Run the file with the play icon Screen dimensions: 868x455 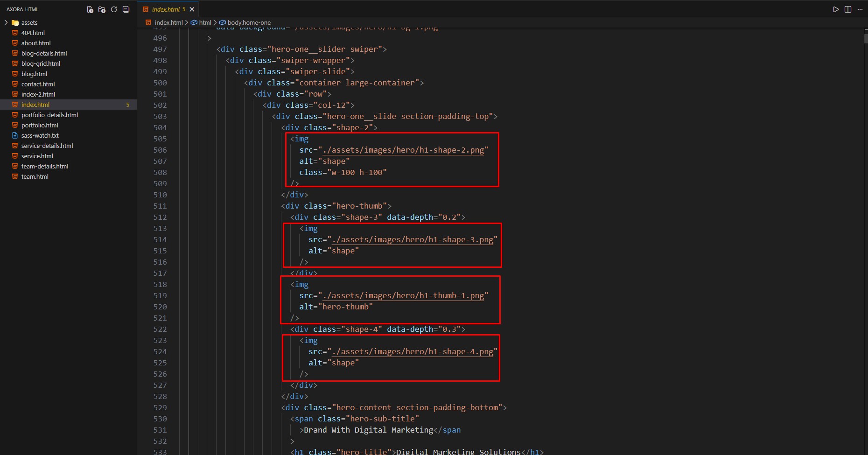[x=836, y=9]
